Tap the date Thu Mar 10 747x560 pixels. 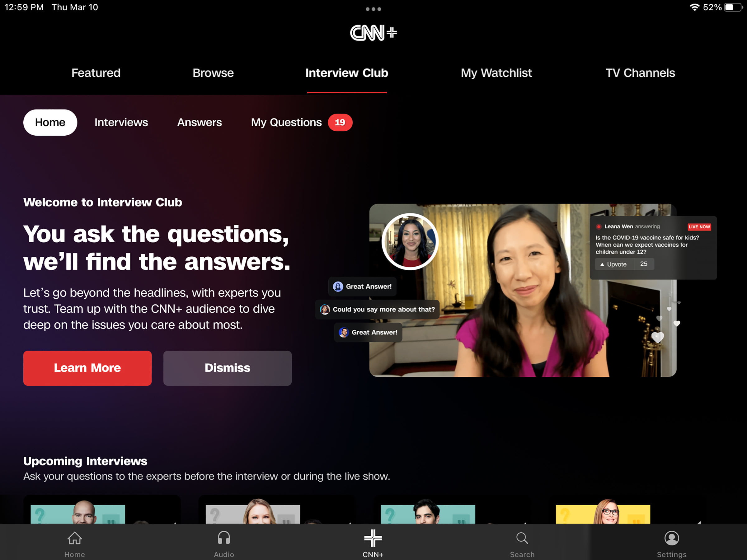pos(75,7)
